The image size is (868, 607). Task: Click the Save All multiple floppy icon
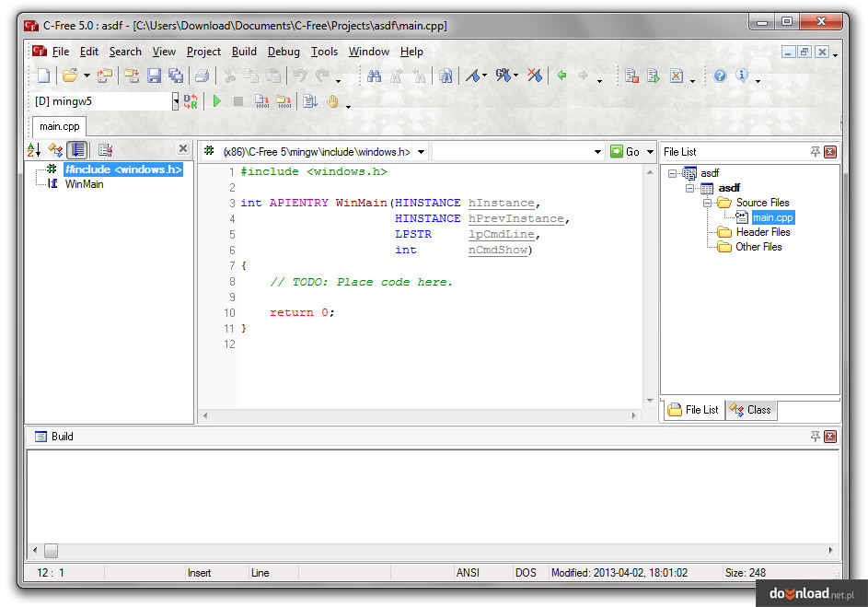point(176,76)
